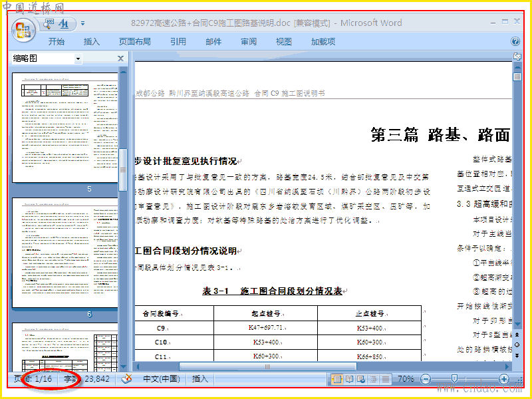
Task: Toggle the 插入 insert mode indicator
Action: (200, 378)
